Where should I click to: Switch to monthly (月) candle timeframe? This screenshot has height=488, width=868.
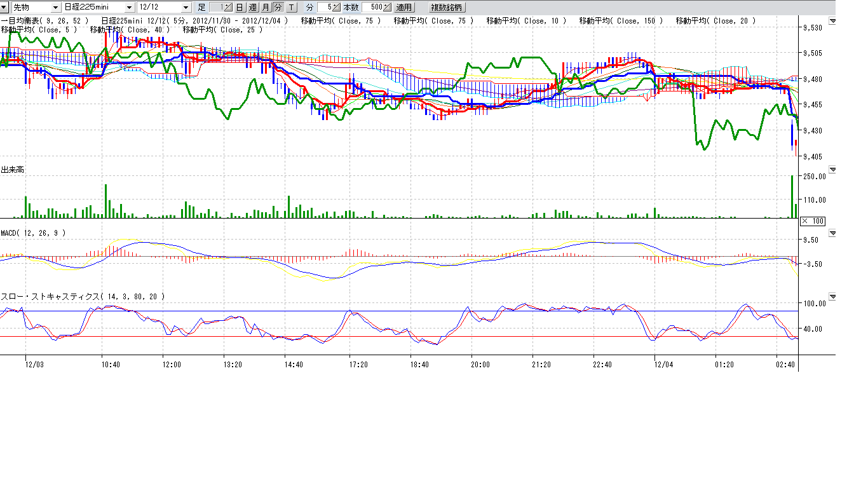[x=266, y=8]
